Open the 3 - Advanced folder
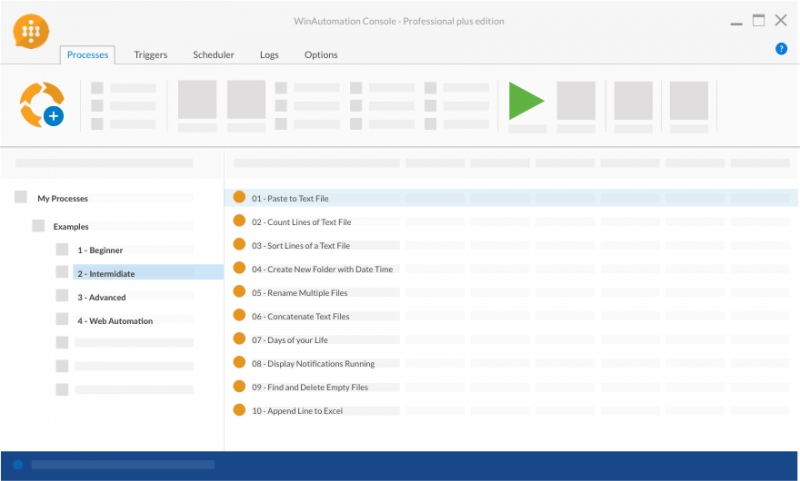 101,297
